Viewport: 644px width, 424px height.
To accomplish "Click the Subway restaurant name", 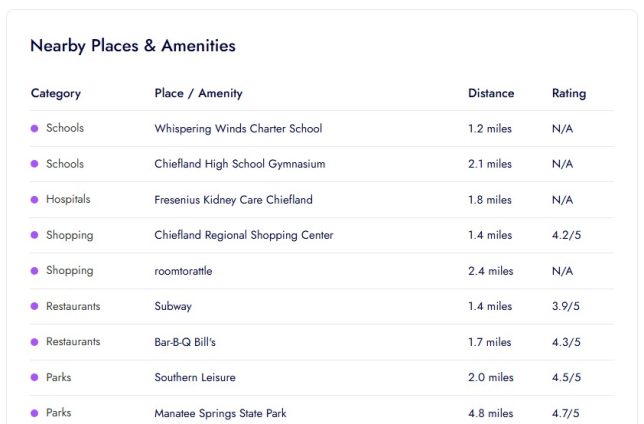I will pos(173,307).
